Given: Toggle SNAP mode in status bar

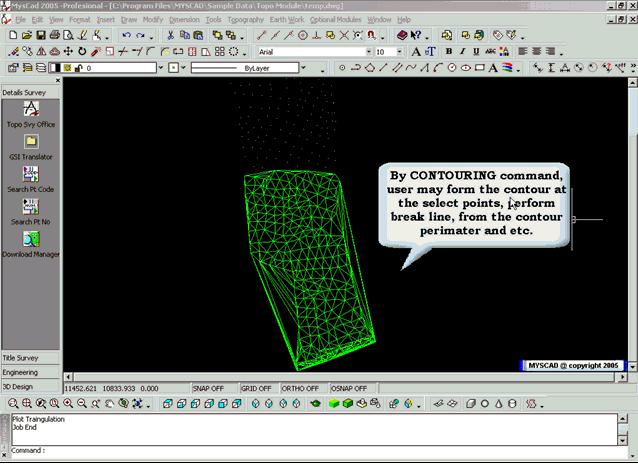Looking at the screenshot, I should click(208, 388).
